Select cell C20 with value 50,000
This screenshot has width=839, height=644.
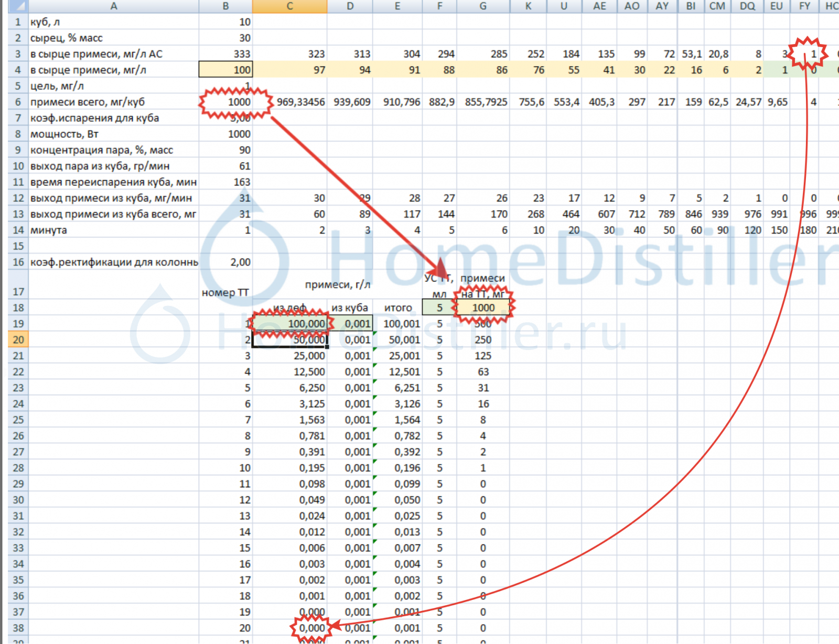click(289, 340)
